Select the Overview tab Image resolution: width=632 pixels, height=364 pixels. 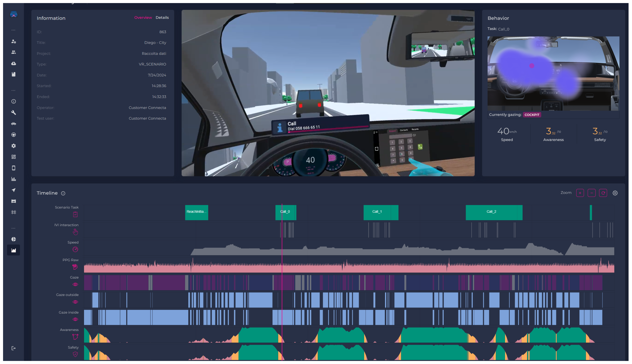[143, 18]
